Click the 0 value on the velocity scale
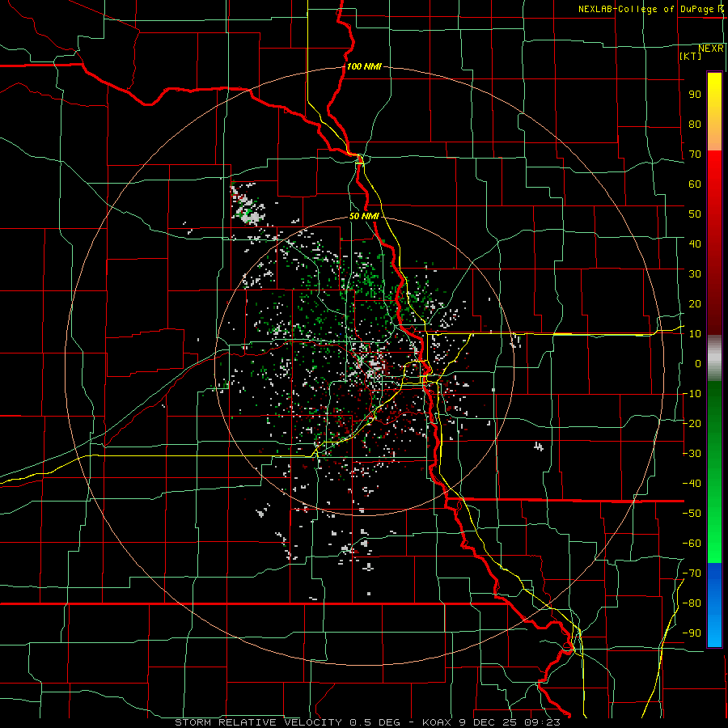The height and width of the screenshot is (728, 728). click(698, 363)
